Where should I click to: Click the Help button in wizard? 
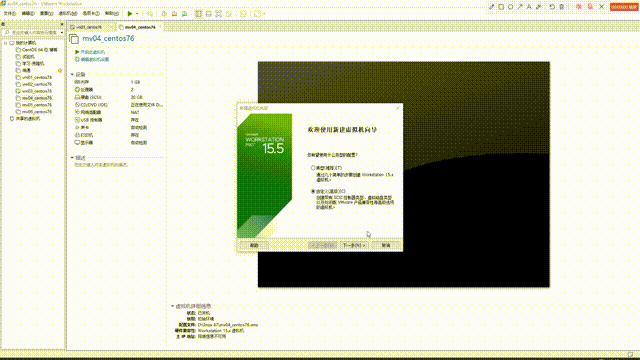click(254, 245)
